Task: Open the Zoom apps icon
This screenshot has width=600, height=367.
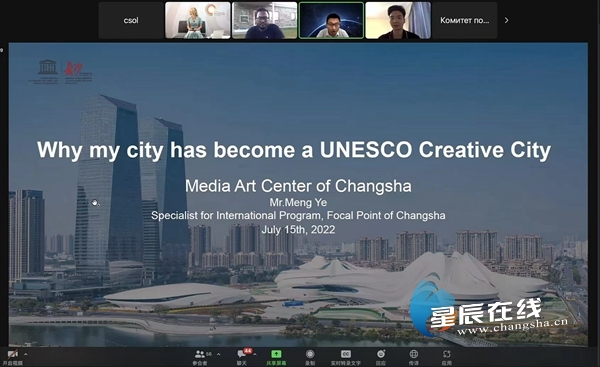Action: click(x=447, y=357)
